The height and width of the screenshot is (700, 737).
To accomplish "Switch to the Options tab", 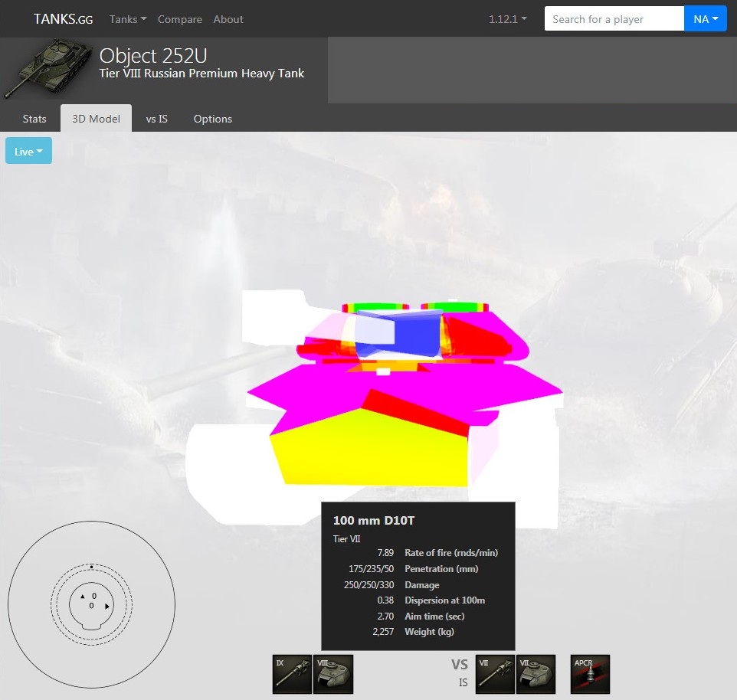I will click(212, 119).
